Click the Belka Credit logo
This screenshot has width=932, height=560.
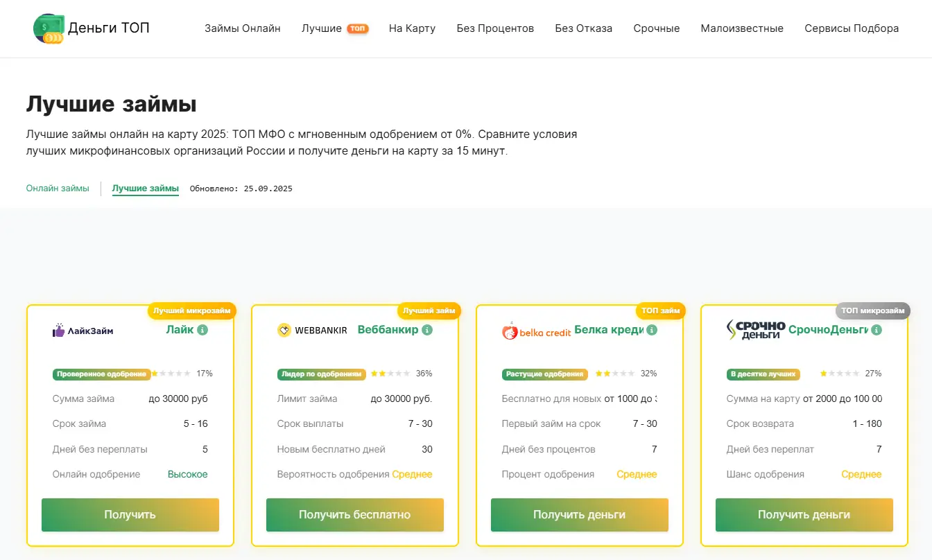point(536,332)
